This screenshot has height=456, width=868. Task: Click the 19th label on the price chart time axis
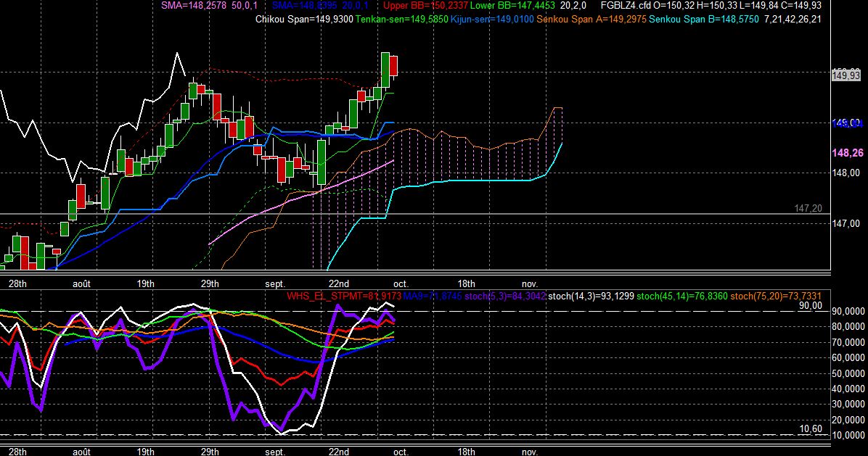146,283
